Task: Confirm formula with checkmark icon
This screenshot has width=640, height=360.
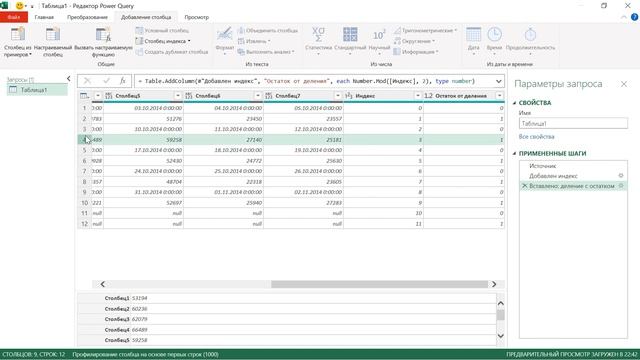Action: (x=106, y=81)
